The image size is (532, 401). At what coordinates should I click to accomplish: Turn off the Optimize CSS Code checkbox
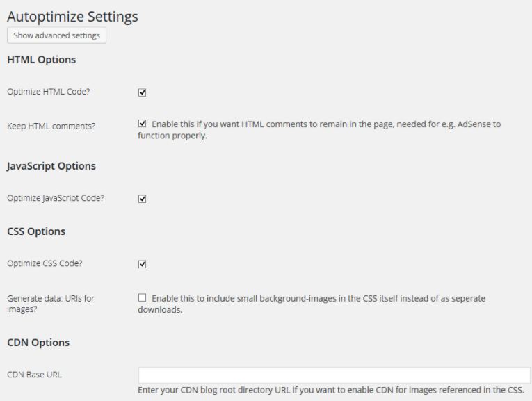[142, 264]
